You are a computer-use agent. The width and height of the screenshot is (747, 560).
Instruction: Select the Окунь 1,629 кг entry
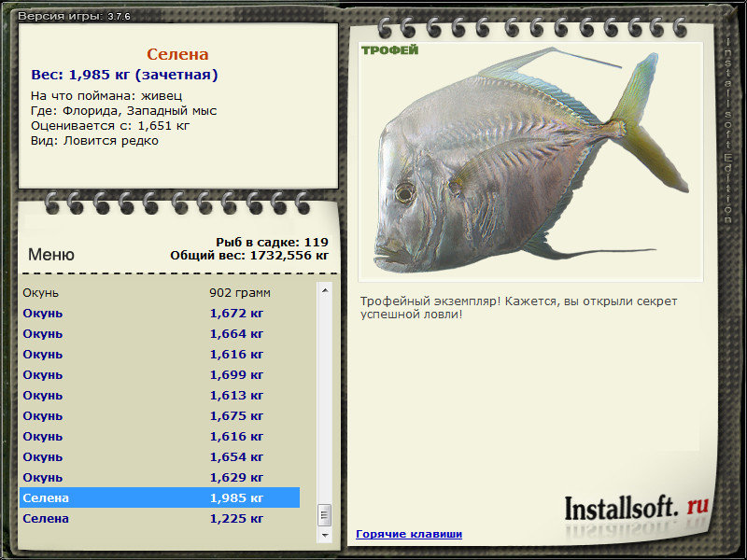(x=160, y=477)
